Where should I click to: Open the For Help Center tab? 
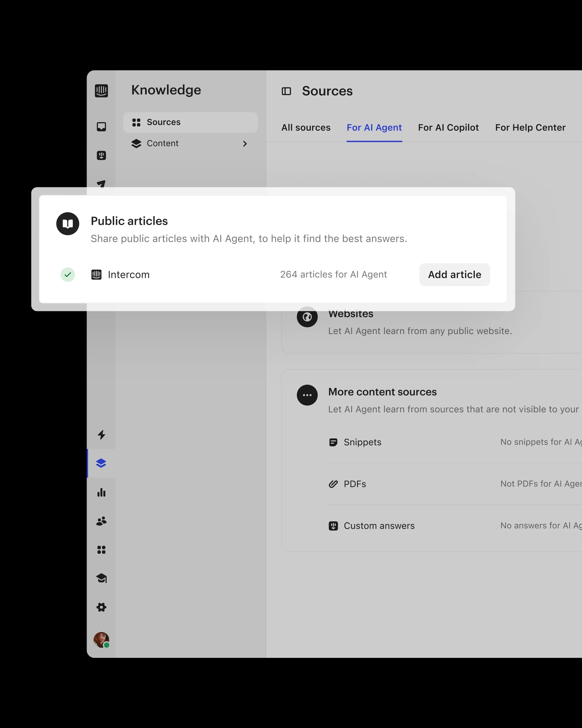click(x=530, y=128)
